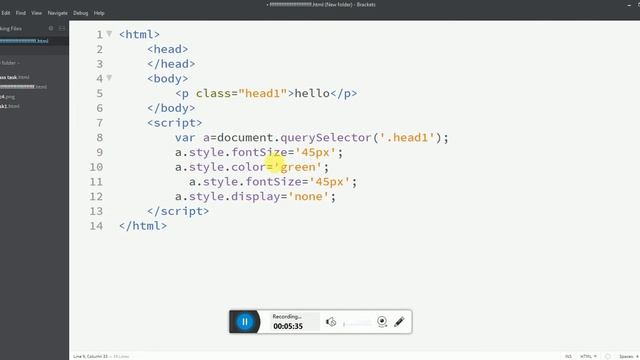The width and height of the screenshot is (640, 360).
Task: Click the 'none' string on line 12
Action: (x=309, y=196)
